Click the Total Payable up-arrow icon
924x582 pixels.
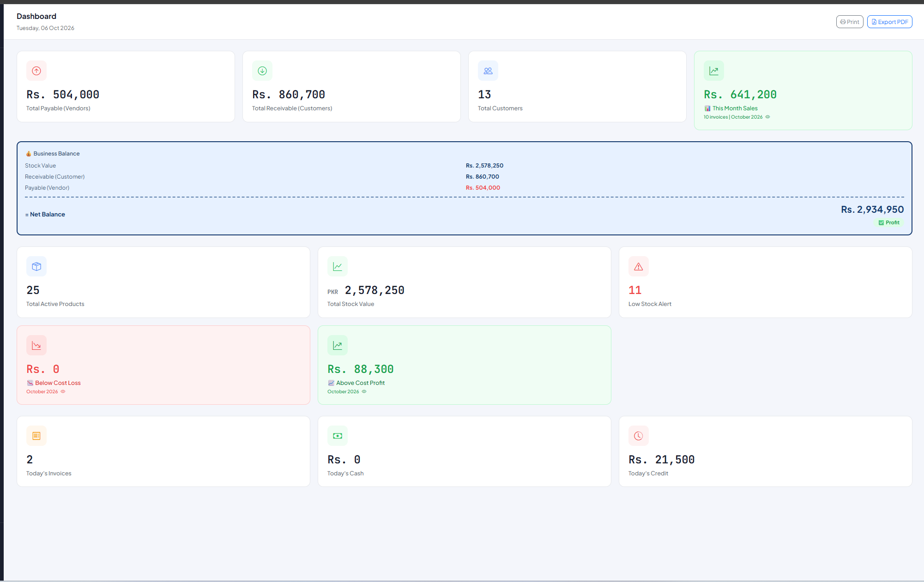(x=36, y=71)
